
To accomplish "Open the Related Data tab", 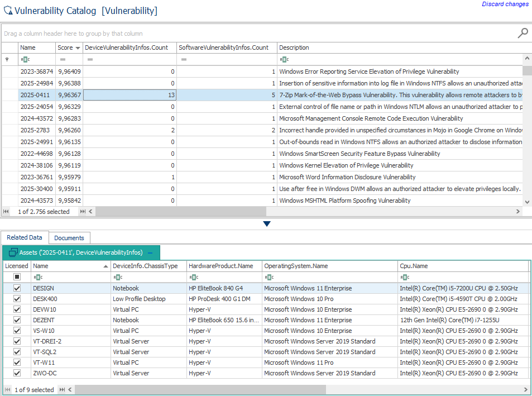I will coord(25,237).
